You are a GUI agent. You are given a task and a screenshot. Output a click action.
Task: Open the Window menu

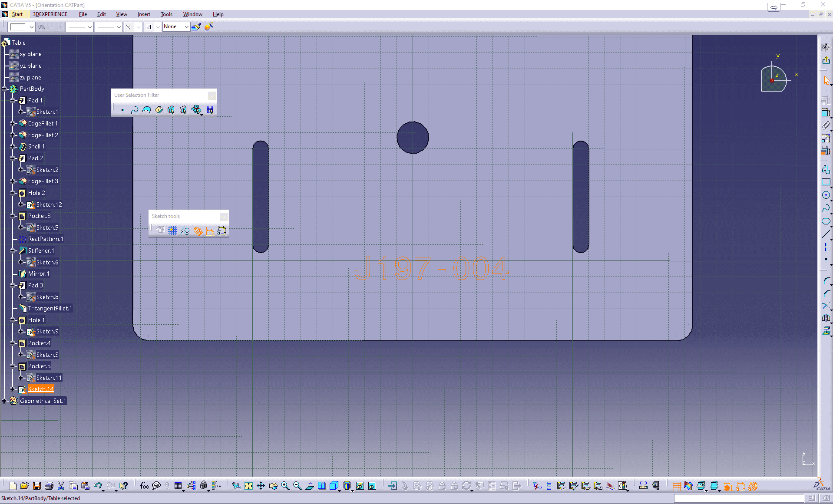click(x=192, y=14)
